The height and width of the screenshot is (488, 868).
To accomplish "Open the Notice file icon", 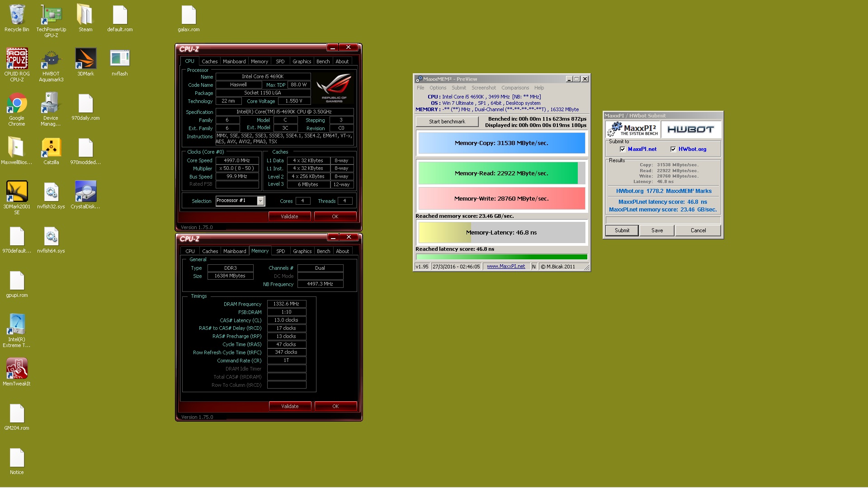I will [17, 461].
